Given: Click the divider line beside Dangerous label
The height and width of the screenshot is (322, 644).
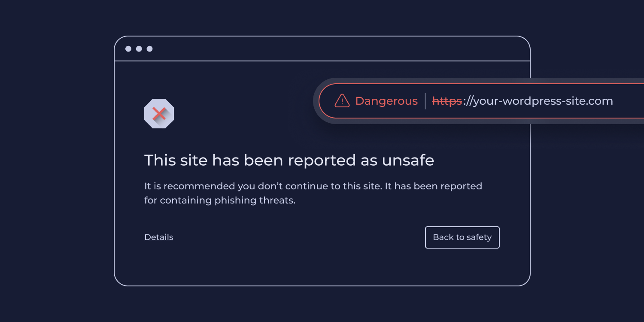Looking at the screenshot, I should (425, 101).
